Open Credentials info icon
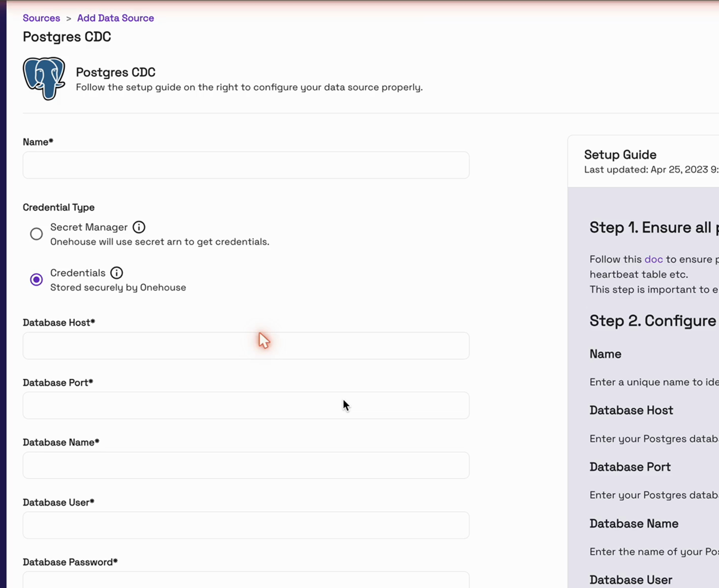719x588 pixels. [x=116, y=273]
